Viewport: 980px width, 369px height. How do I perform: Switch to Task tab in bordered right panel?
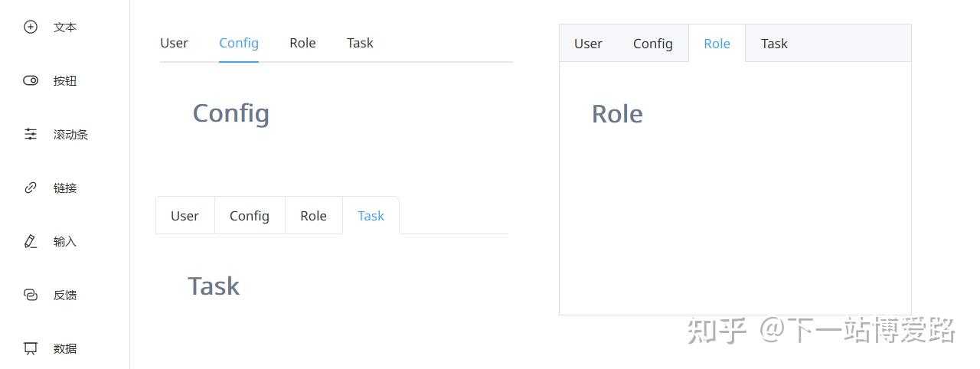[x=774, y=44]
